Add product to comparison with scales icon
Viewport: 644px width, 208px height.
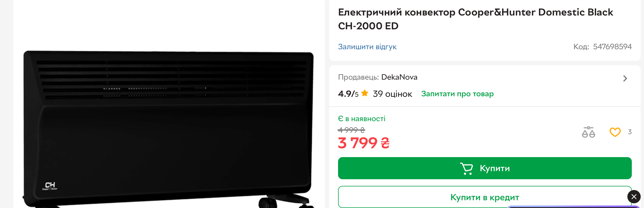coord(588,132)
